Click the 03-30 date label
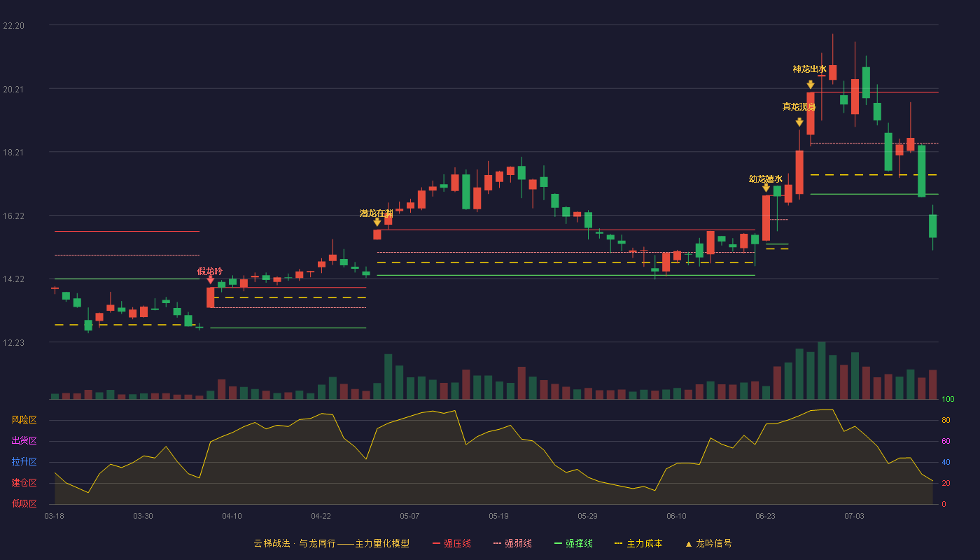The width and height of the screenshot is (980, 560). pos(143,516)
